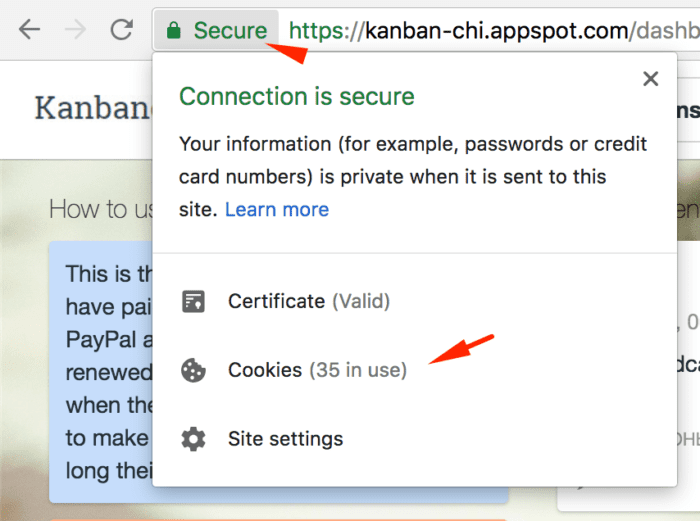
Task: Click the certificate icon
Action: pos(193,301)
